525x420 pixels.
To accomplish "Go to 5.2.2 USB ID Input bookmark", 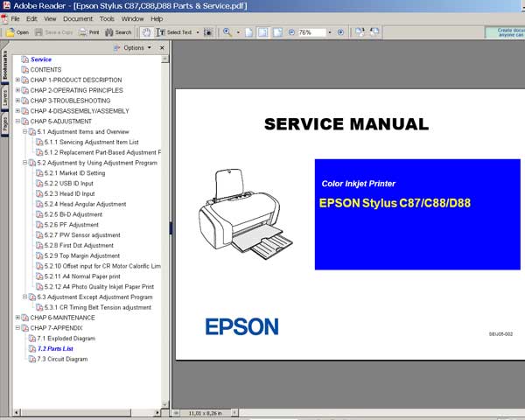I will [x=68, y=184].
